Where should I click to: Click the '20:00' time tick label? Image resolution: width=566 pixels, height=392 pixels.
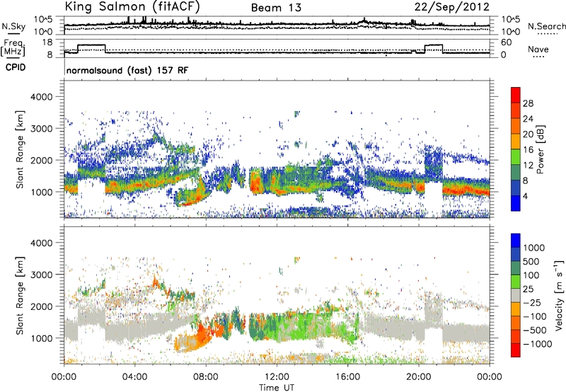(x=418, y=377)
